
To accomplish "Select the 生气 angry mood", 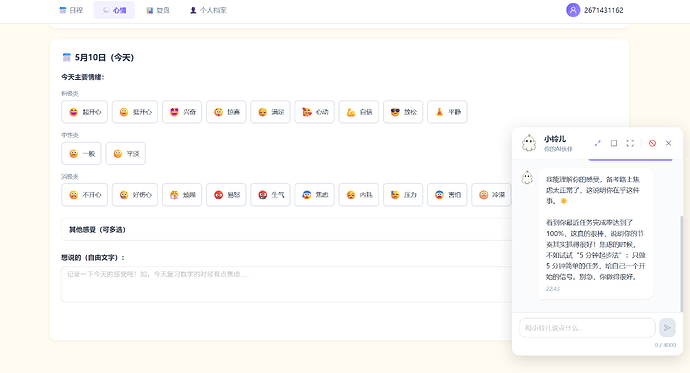I will 270,195.
